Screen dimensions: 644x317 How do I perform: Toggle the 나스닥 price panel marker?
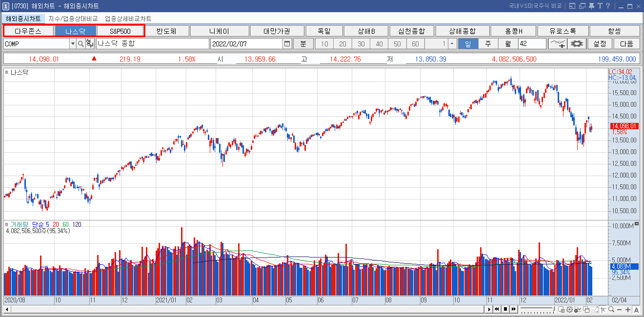pyautogui.click(x=6, y=72)
